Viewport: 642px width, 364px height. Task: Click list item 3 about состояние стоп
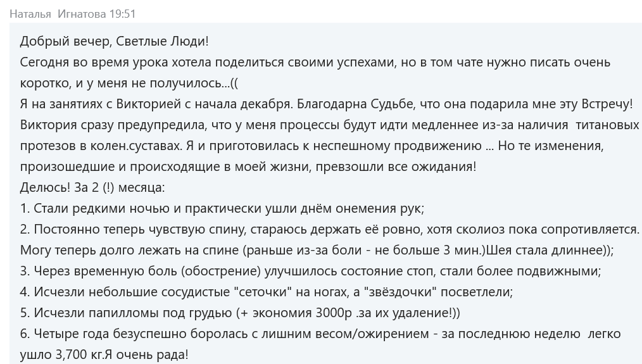(x=310, y=271)
